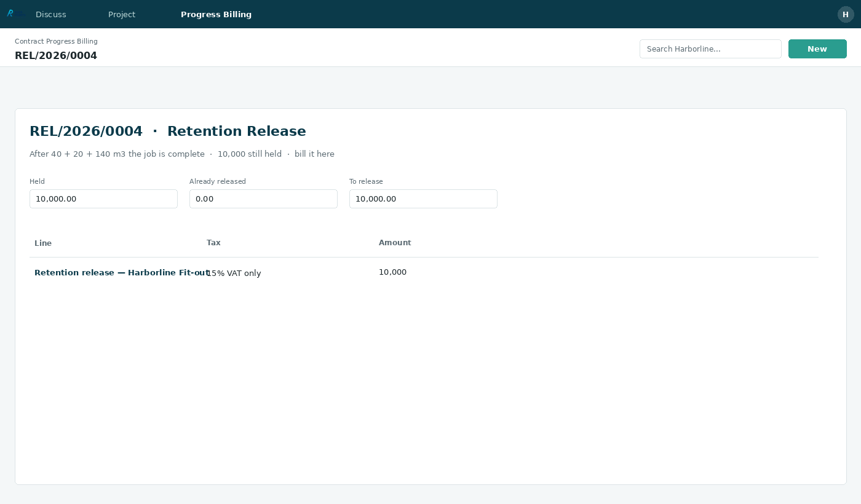Click the job-complete description text
861x504 pixels.
pyautogui.click(x=182, y=154)
